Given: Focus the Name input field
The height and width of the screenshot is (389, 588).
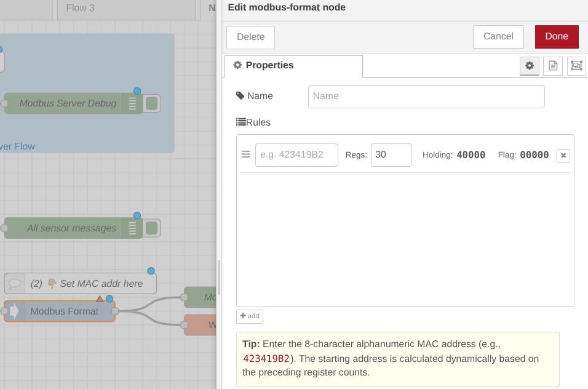Looking at the screenshot, I should [x=426, y=96].
